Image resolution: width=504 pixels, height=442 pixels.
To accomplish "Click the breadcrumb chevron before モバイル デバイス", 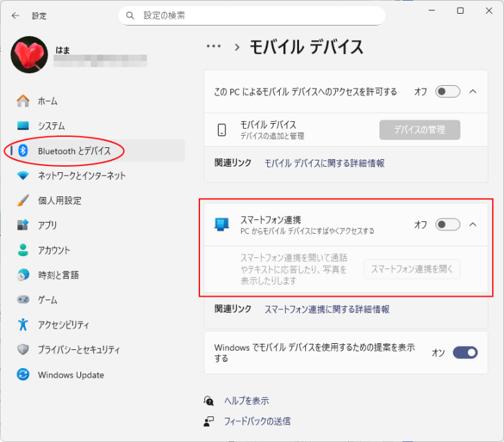I will click(x=237, y=47).
